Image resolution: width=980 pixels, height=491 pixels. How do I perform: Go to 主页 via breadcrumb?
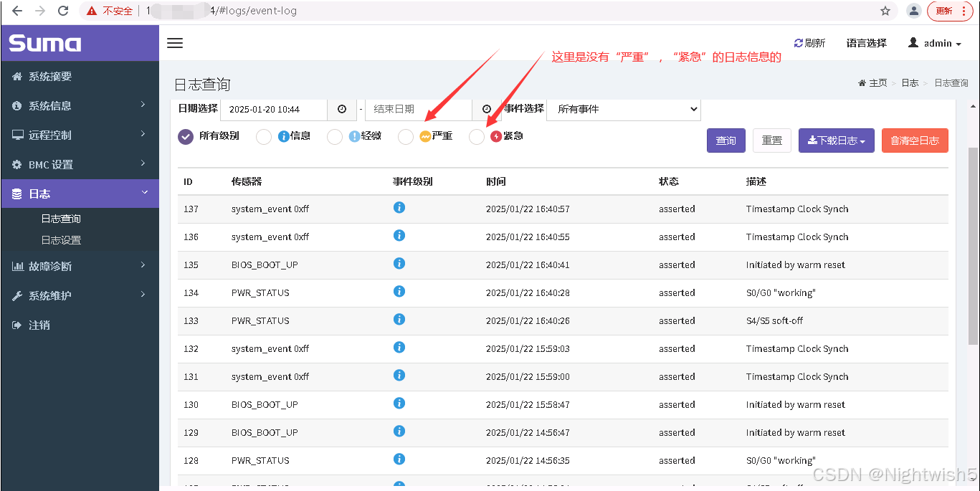872,83
